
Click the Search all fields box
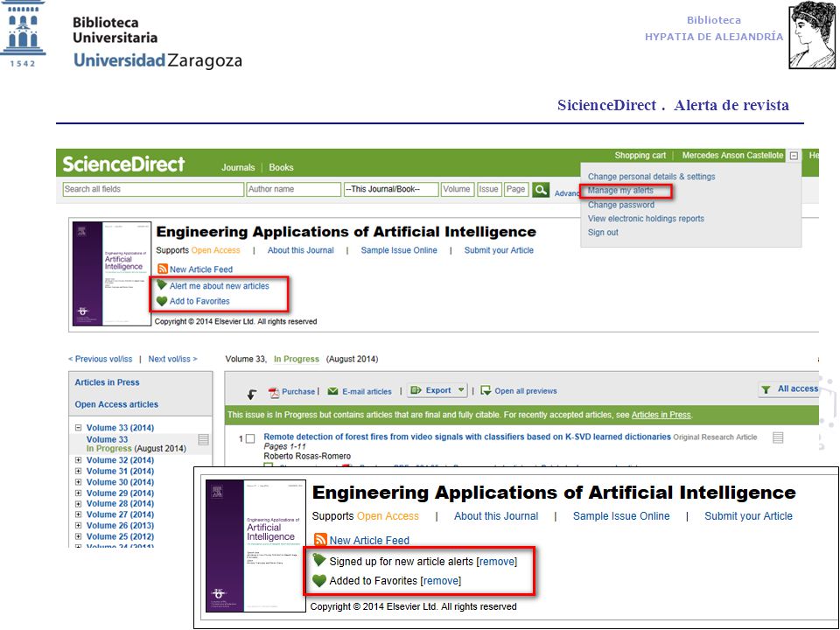coord(153,189)
